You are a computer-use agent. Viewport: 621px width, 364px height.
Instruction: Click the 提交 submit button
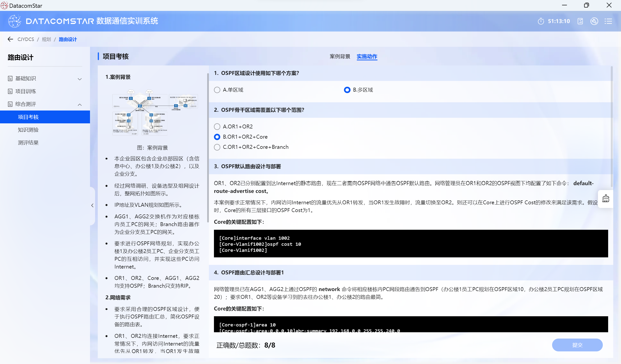[x=577, y=345]
